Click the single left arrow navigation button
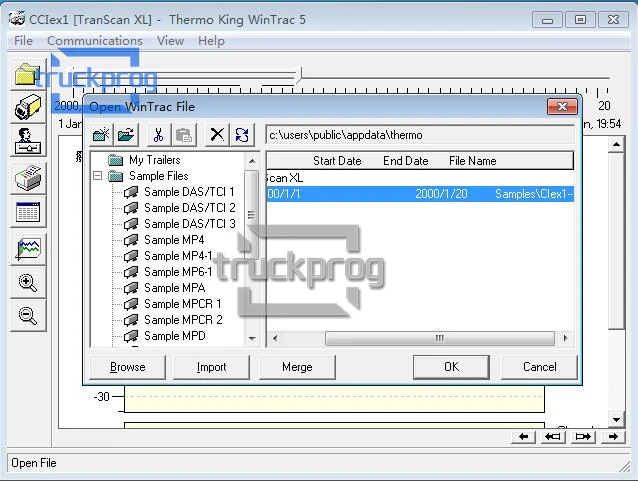The width and height of the screenshot is (638, 481). click(524, 437)
